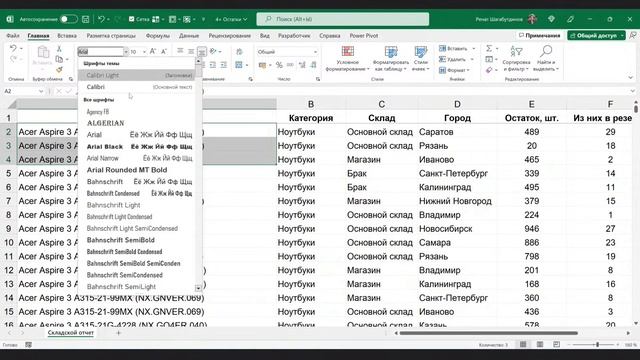Click the font list scroll-down arrow

[198, 288]
